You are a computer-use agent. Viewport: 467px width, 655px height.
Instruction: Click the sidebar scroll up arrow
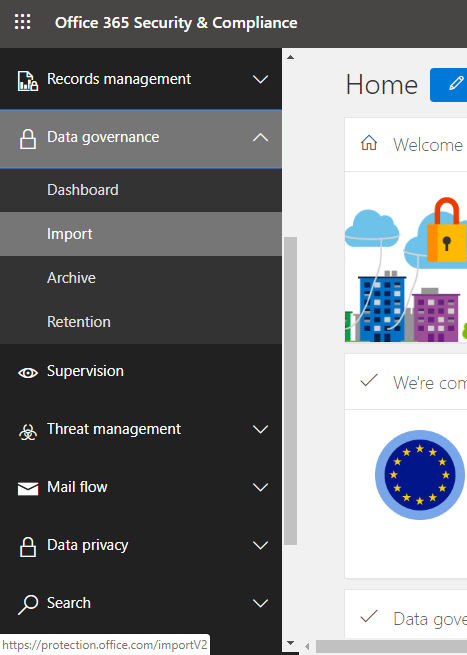290,57
